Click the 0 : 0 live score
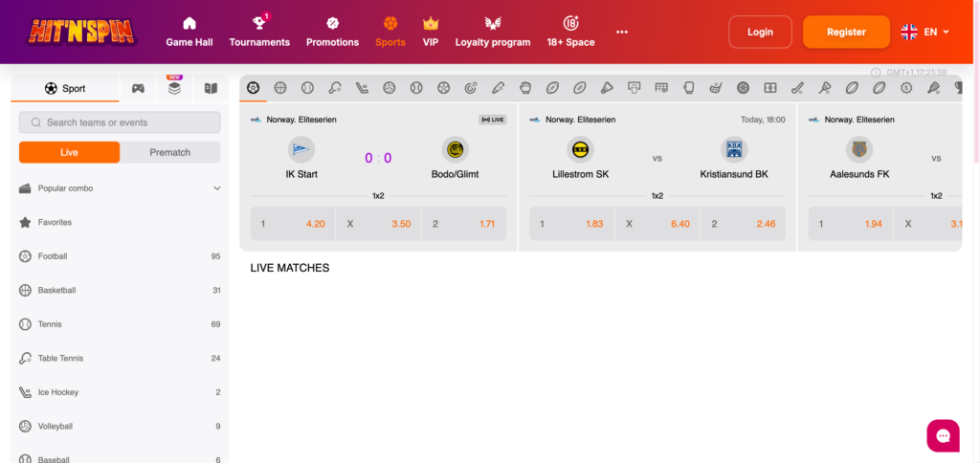The width and height of the screenshot is (980, 463). tap(378, 158)
